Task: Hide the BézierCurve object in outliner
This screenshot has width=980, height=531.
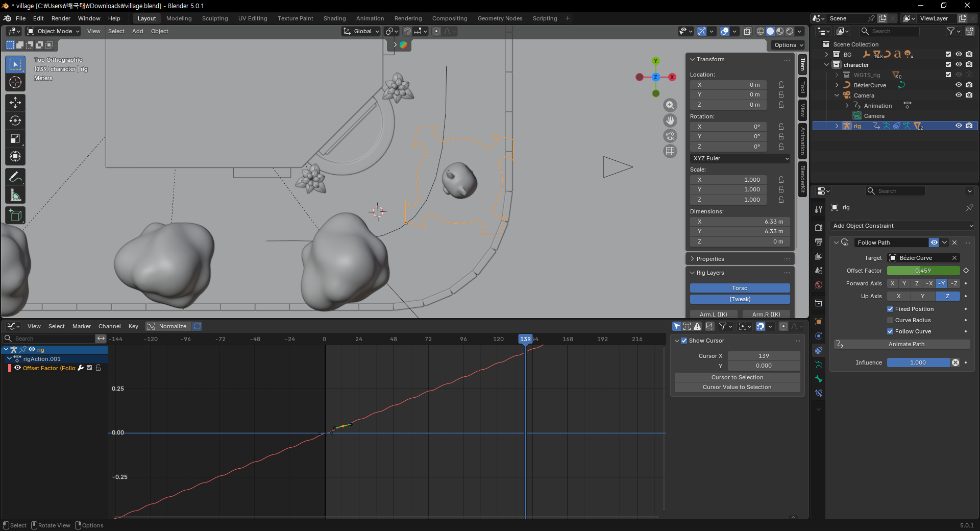Action: [959, 85]
